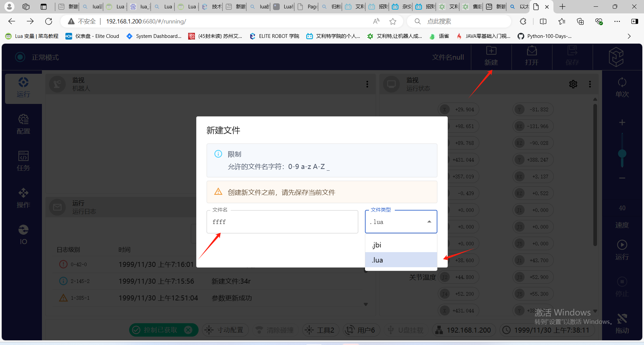The height and width of the screenshot is (345, 644).
Task: Select the .jbi file type option
Action: coord(401,245)
